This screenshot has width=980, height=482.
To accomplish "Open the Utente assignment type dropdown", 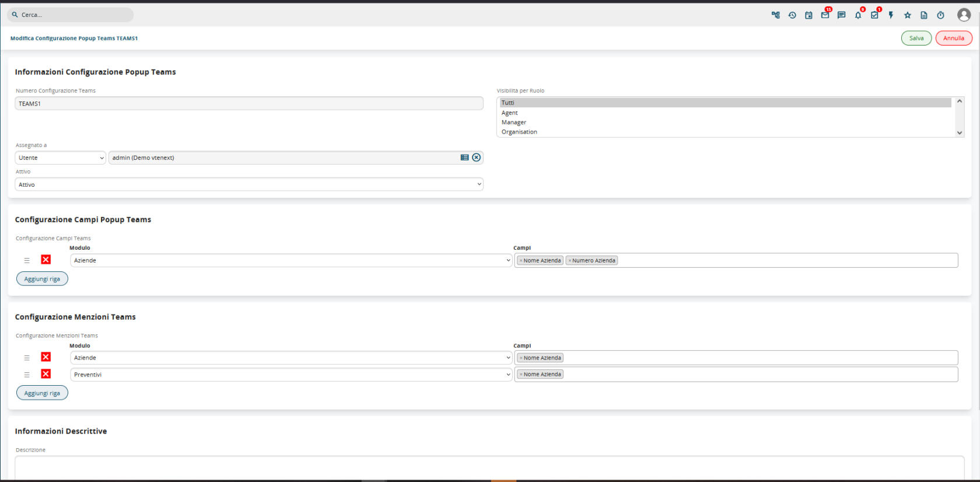I will click(x=61, y=158).
